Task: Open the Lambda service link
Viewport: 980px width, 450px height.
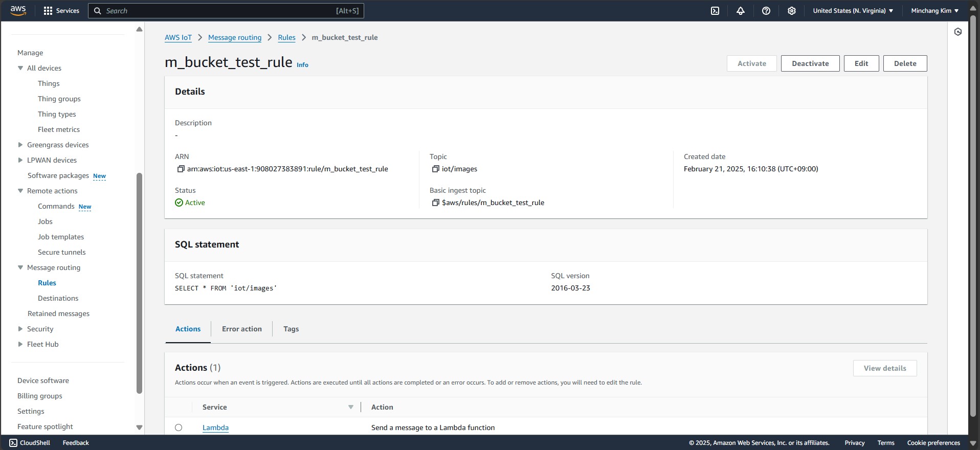Action: click(215, 427)
